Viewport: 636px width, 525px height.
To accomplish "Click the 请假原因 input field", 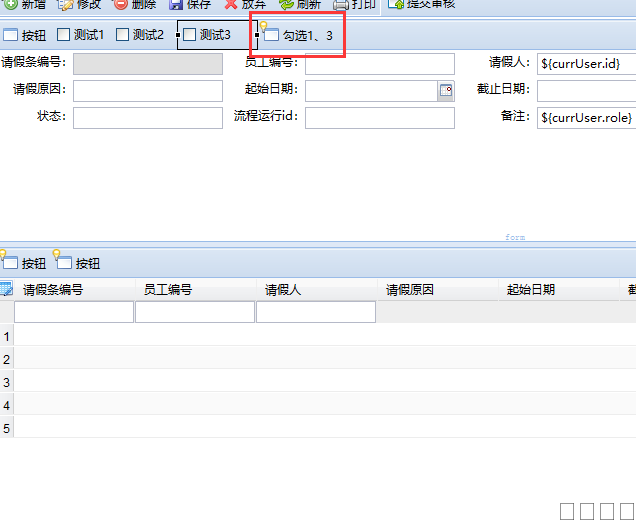I will tap(148, 91).
